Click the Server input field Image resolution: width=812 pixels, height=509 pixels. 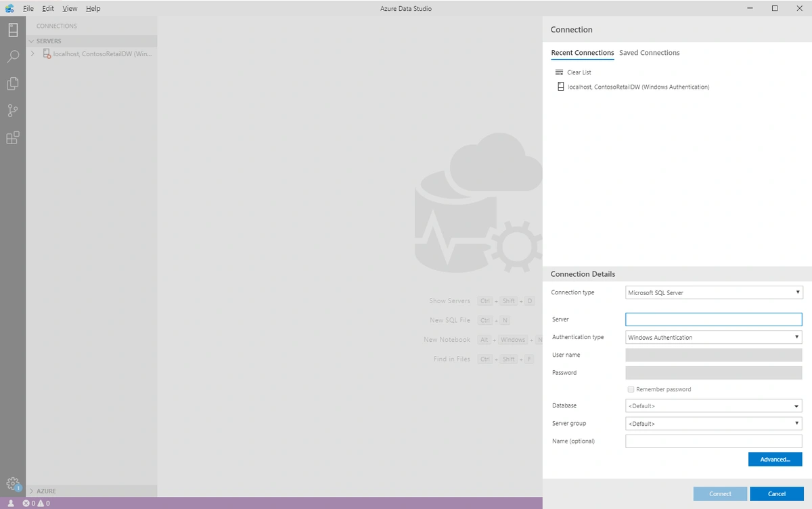[x=713, y=319]
